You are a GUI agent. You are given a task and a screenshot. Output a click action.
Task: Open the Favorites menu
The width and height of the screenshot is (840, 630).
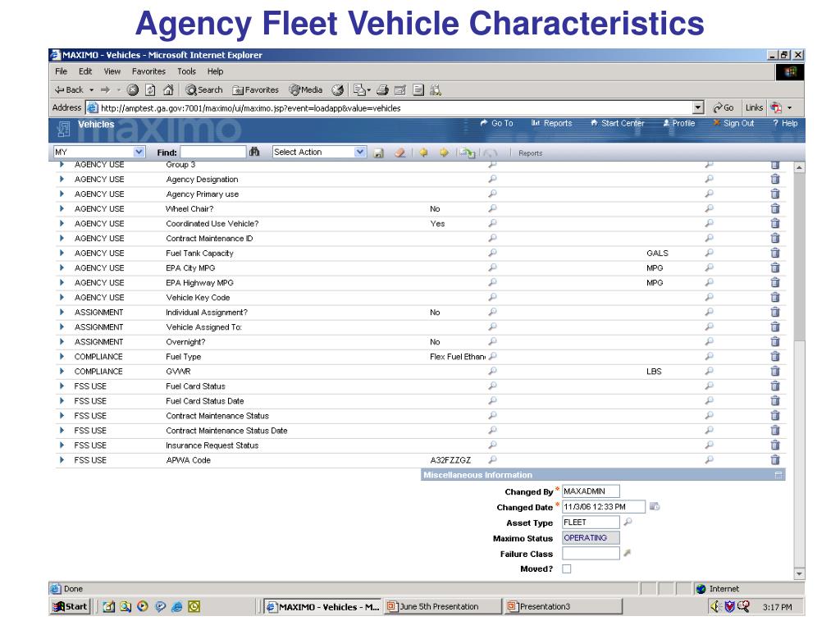(148, 71)
